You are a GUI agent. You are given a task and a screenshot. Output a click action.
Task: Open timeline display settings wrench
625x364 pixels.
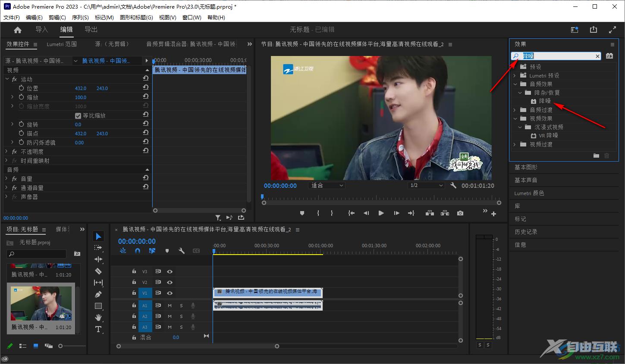(x=182, y=251)
